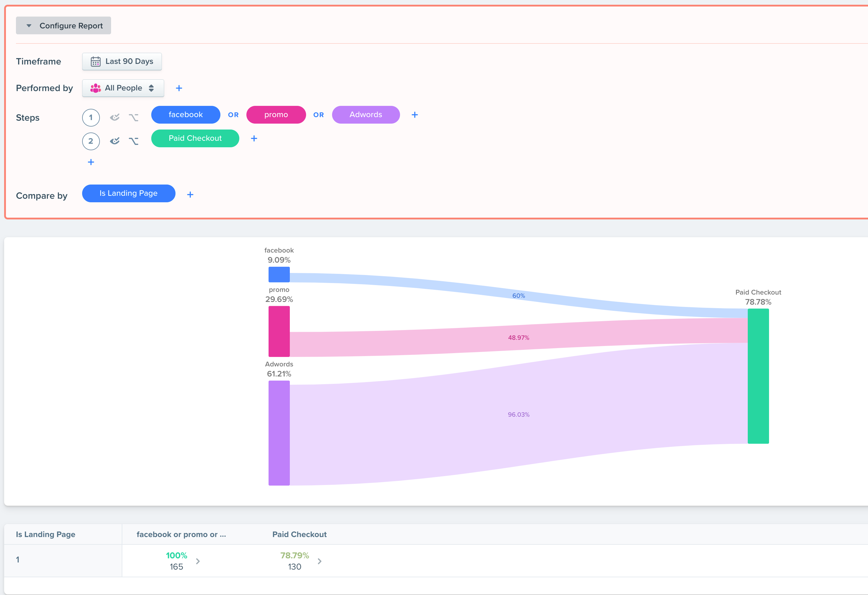Click the facebook event pill
This screenshot has height=595, width=868.
[186, 115]
